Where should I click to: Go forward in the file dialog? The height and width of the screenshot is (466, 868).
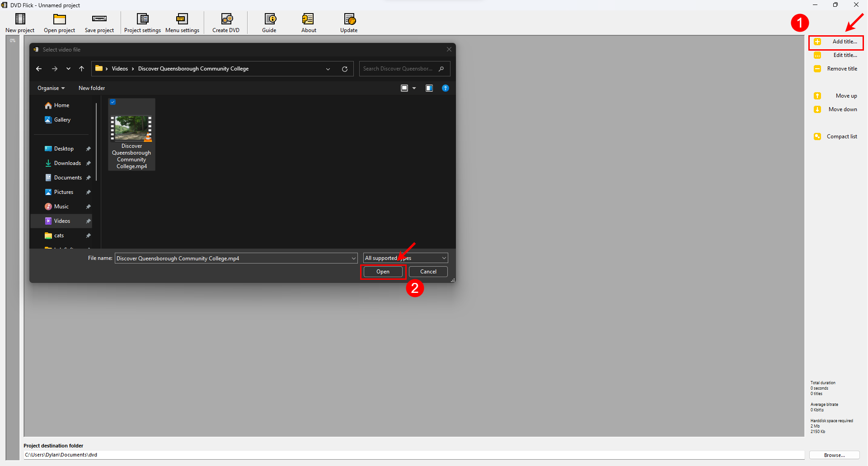click(x=55, y=69)
